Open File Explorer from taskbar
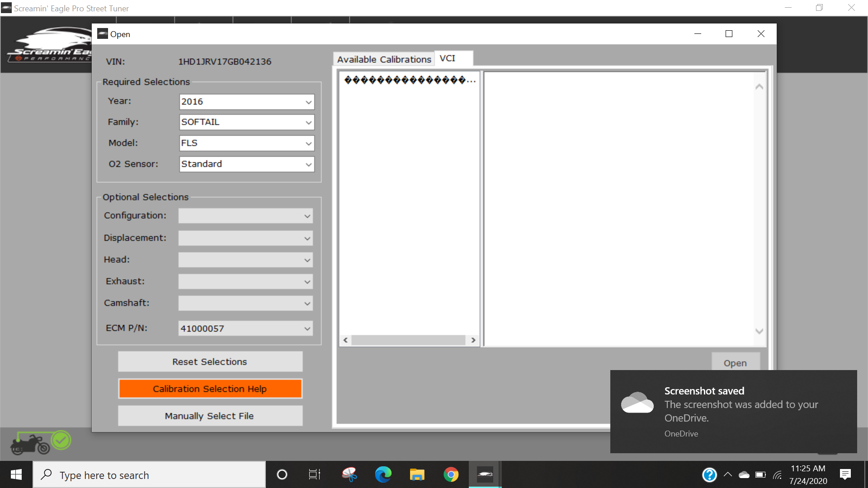The width and height of the screenshot is (868, 488). coord(417,474)
